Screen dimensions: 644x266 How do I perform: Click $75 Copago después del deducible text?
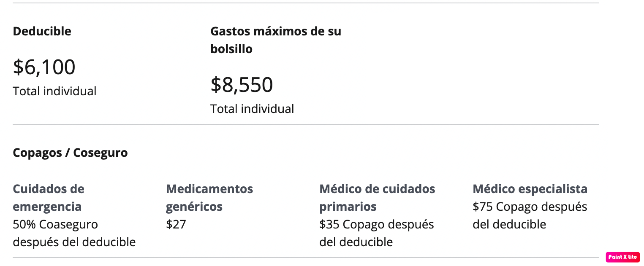[530, 215]
